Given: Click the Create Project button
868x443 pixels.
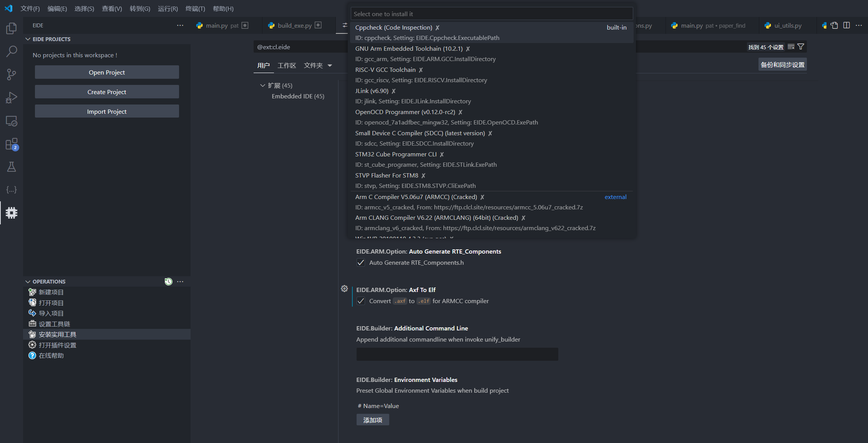Looking at the screenshot, I should tap(106, 91).
